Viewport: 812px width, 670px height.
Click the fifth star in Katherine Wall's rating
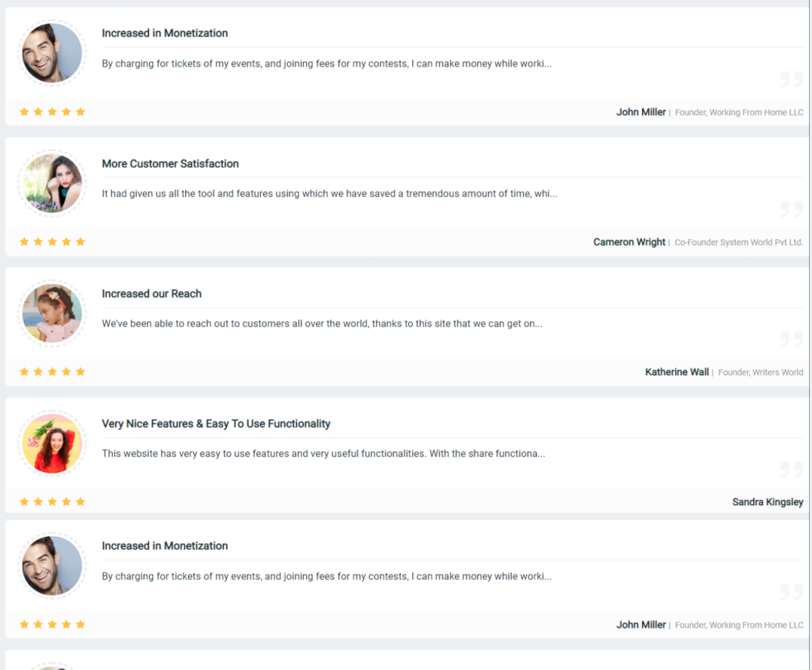[x=80, y=372]
